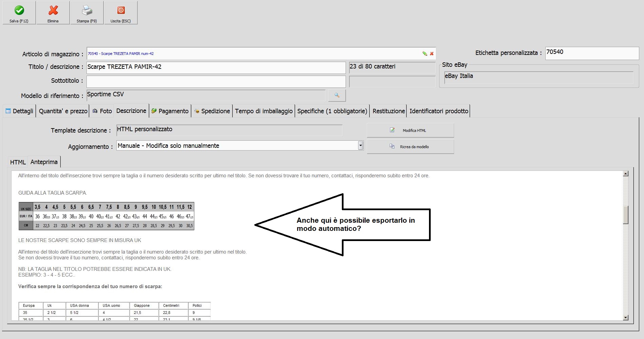Screen dimensions: 644x339
Task: Click the 'Centimetri' table header cell
Action: tap(173, 305)
